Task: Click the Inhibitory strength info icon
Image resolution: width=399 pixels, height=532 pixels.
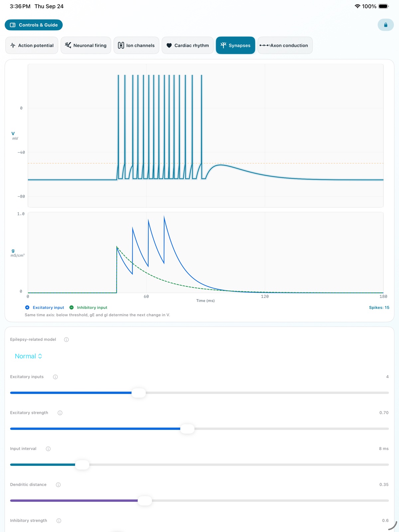Action: click(59, 520)
